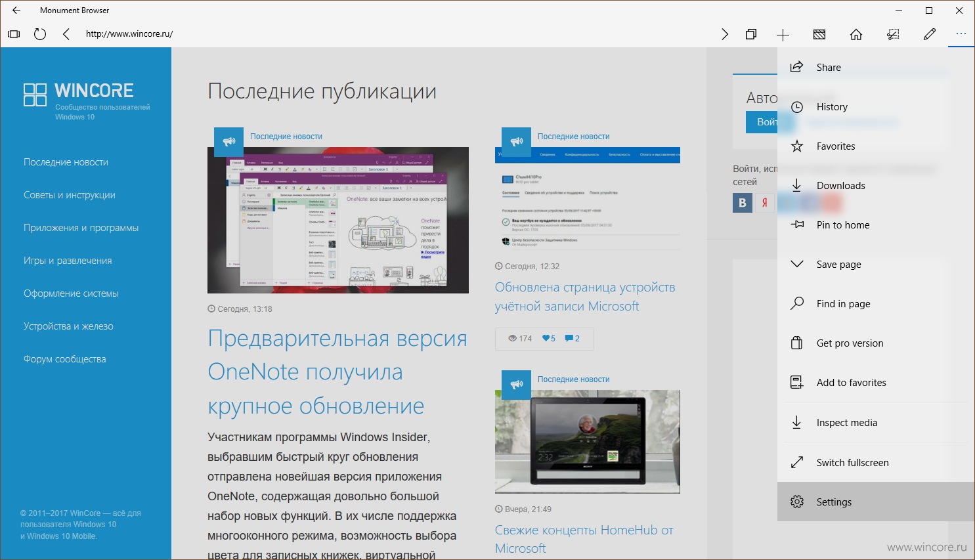This screenshot has height=560, width=975.
Task: Select Save page menu entry
Action: pyautogui.click(x=876, y=264)
